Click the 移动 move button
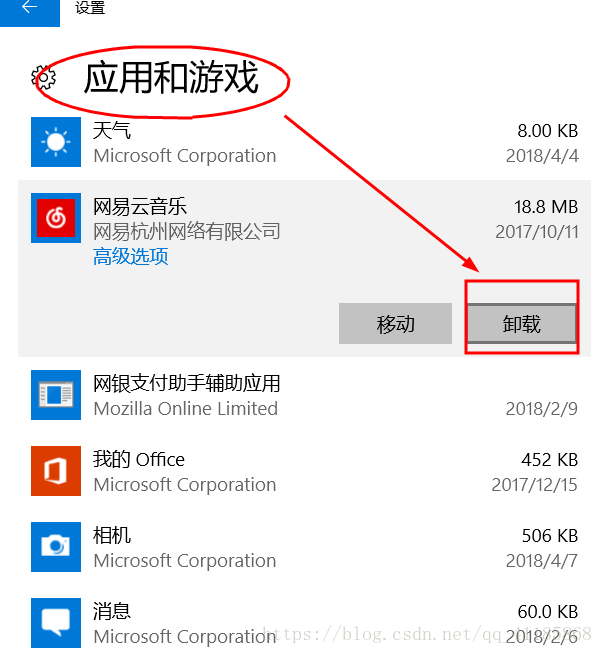The width and height of the screenshot is (603, 654). [x=395, y=324]
